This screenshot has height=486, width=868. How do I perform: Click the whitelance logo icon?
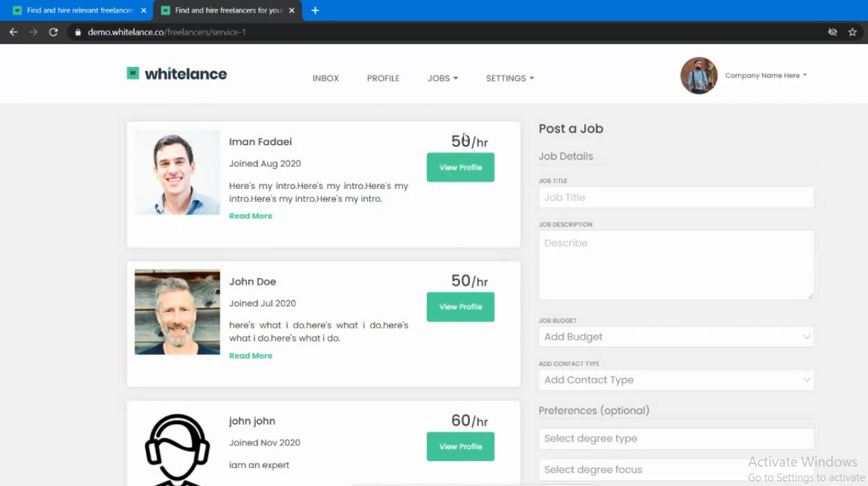132,73
